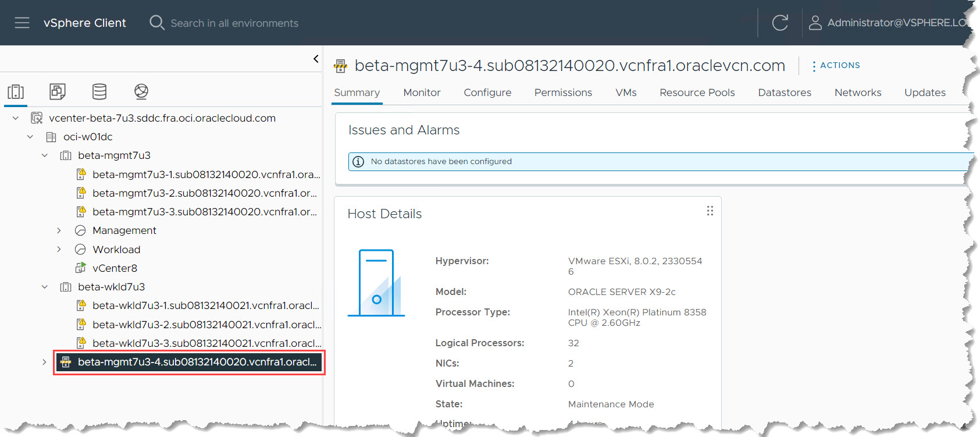Open the hamburger navigation menu
Screen dimensions: 980x437
point(22,23)
